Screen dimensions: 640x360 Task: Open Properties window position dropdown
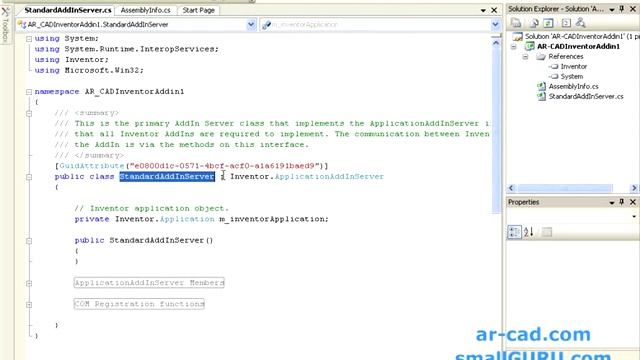click(x=612, y=202)
